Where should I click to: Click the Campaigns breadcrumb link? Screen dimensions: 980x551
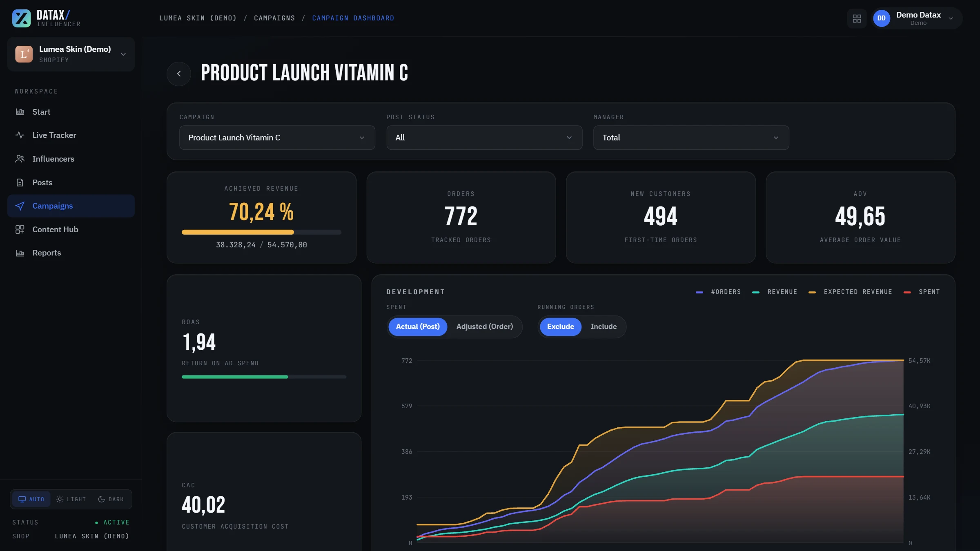click(274, 18)
